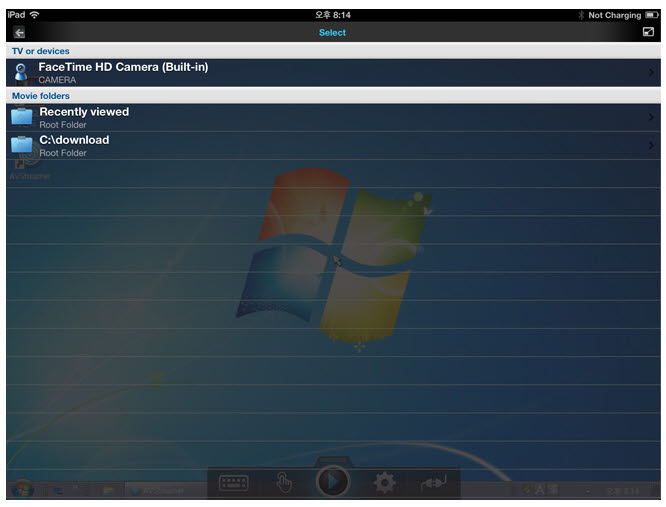666x507 pixels.
Task: Click the plug disconnect icon
Action: coord(433,483)
